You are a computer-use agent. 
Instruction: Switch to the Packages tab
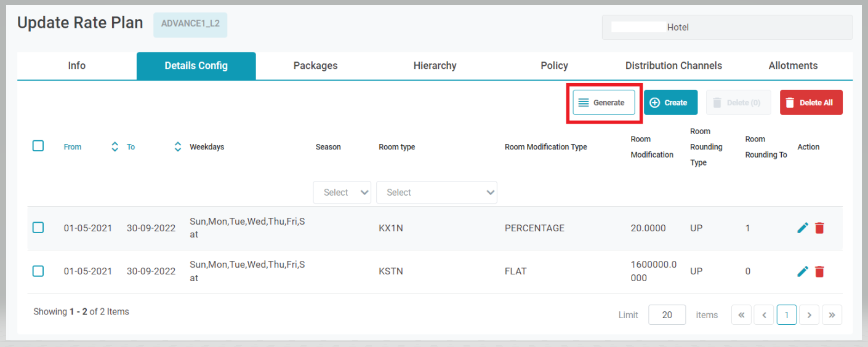(315, 66)
